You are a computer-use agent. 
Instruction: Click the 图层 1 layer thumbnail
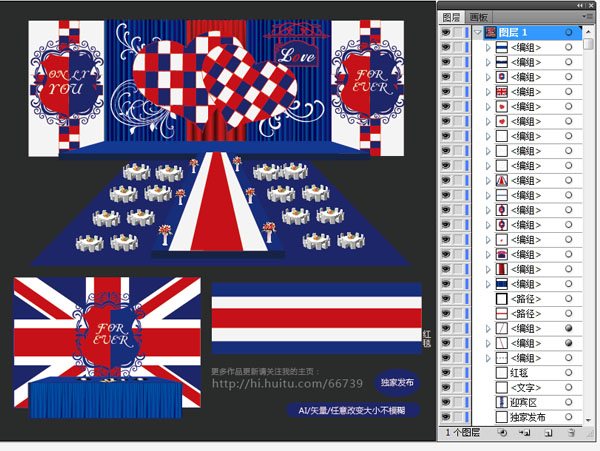[491, 32]
